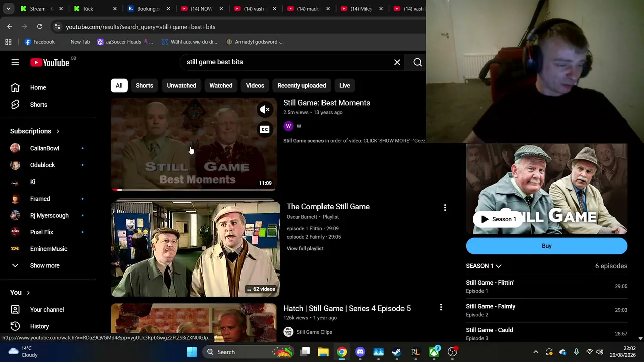
Task: Filter results by Recently uploaded
Action: (301, 85)
